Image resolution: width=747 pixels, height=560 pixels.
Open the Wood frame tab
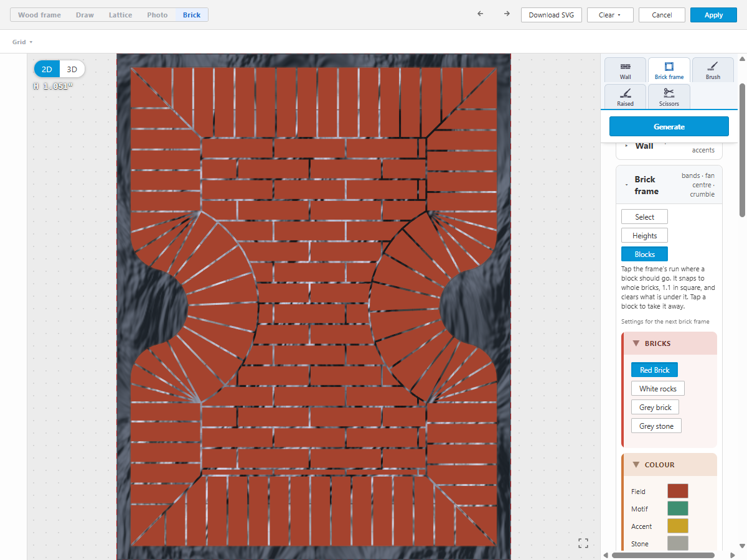click(x=39, y=15)
